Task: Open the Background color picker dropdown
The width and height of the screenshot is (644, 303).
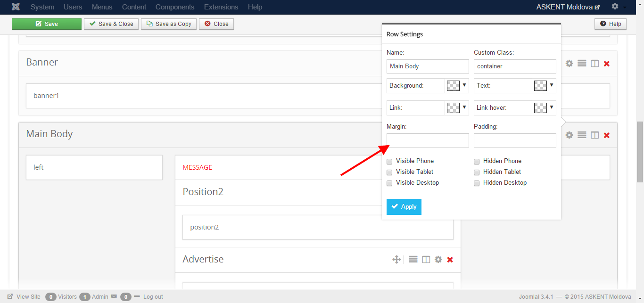Action: (464, 85)
